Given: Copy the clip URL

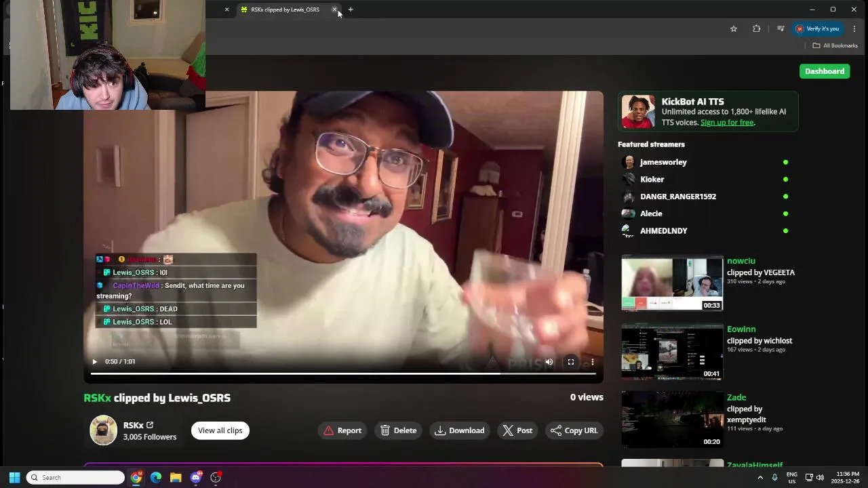Looking at the screenshot, I should 574,430.
